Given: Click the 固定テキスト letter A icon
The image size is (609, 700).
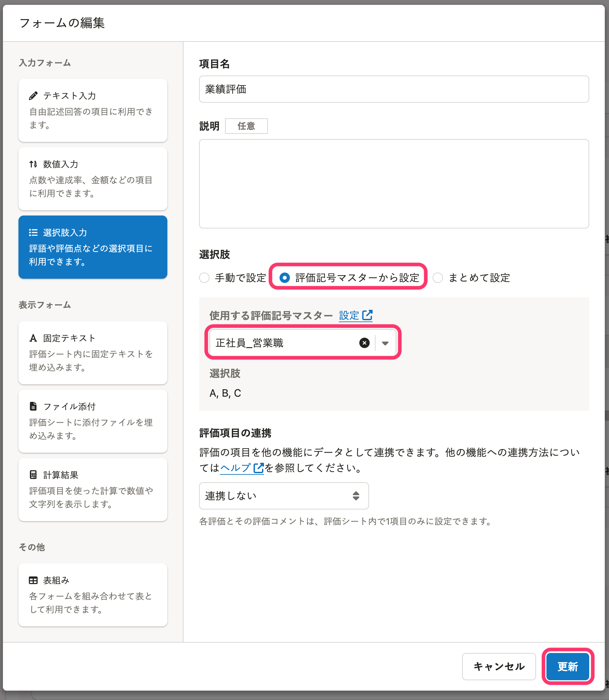Looking at the screenshot, I should click(x=33, y=338).
